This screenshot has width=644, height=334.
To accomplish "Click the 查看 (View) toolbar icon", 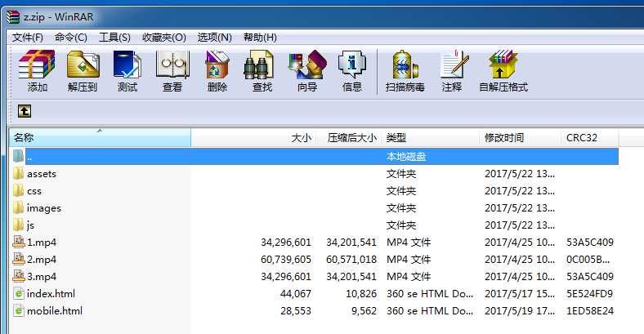I will (x=172, y=65).
